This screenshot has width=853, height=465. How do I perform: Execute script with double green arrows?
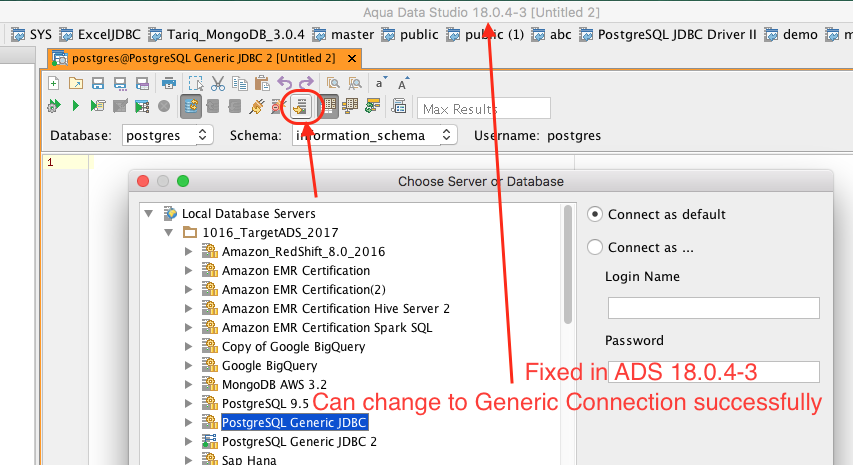coord(53,106)
